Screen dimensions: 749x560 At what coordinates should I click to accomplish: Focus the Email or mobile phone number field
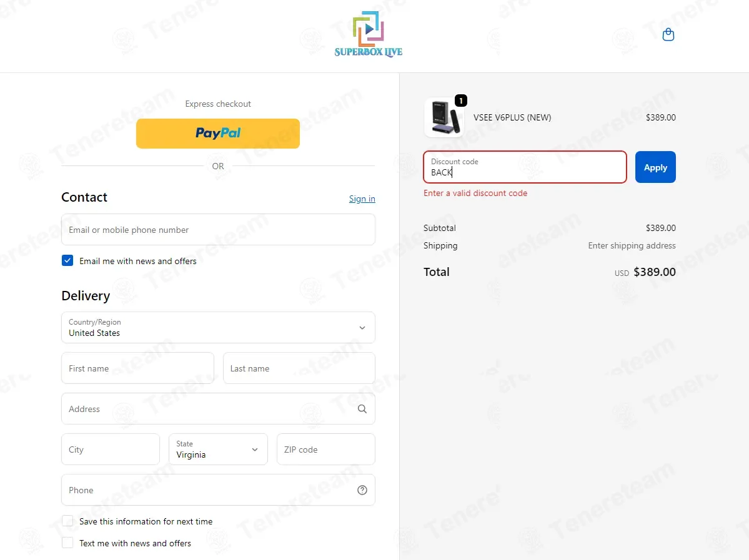click(x=218, y=230)
